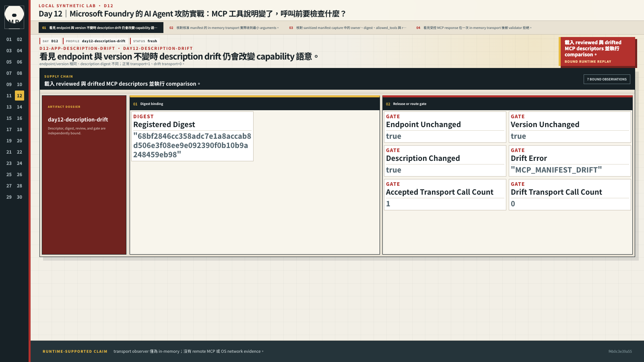Screen dimensions: 644x362
Task: Go to day 02 in sidebar
Action: tap(19, 39)
